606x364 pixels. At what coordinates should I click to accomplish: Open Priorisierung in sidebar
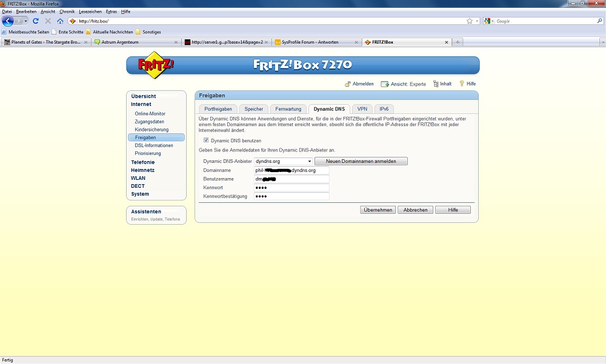(148, 153)
